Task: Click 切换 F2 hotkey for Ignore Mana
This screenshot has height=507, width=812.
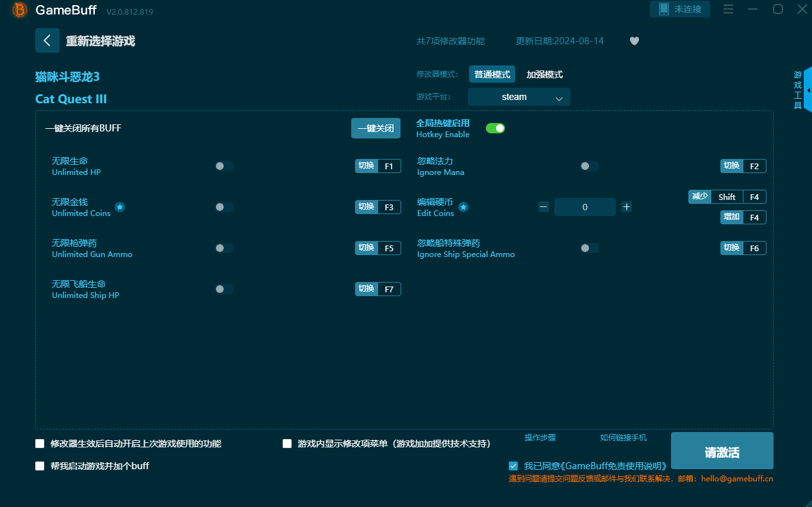Action: (x=743, y=166)
